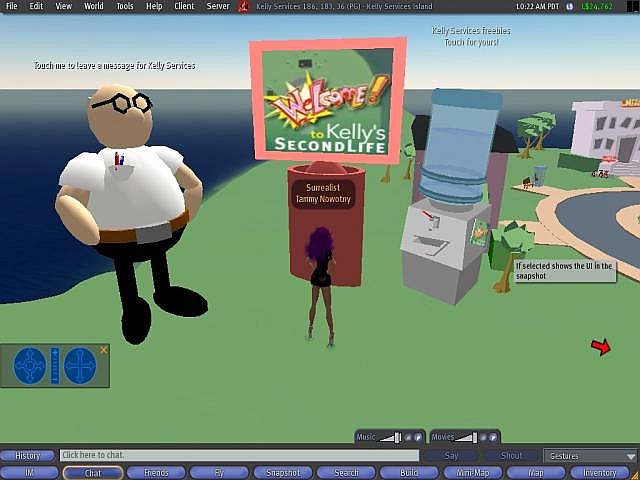This screenshot has width=640, height=480.
Task: Click the Kelly Services location text in menu bar
Action: (344, 7)
